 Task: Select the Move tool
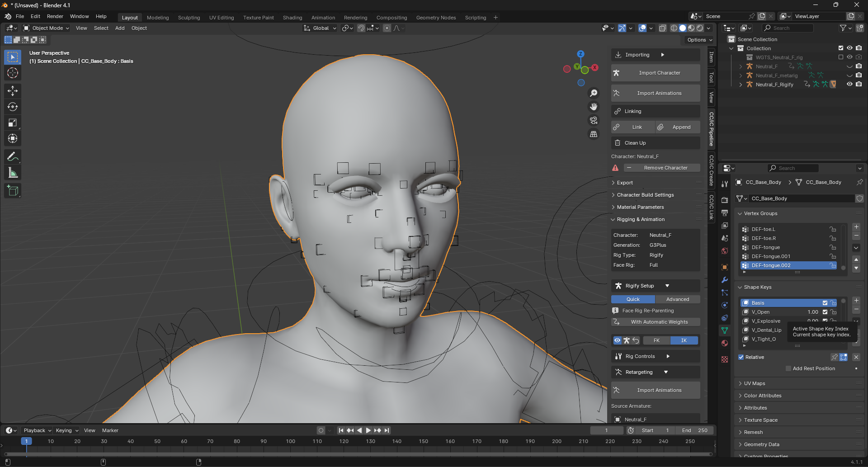click(13, 91)
